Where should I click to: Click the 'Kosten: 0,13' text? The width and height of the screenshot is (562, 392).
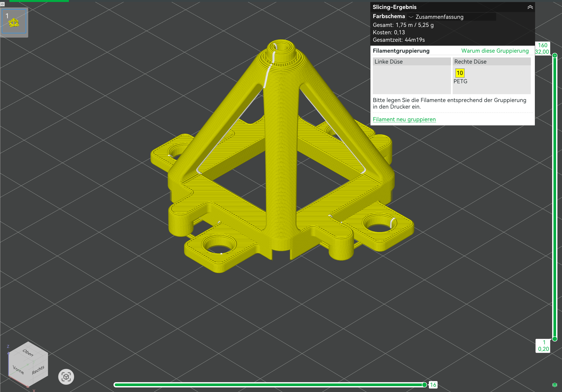pyautogui.click(x=389, y=32)
